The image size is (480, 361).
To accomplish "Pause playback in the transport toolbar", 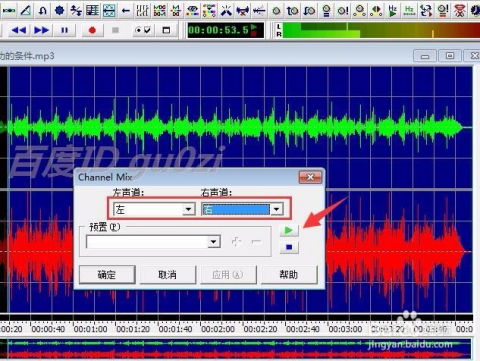I will click(64, 31).
